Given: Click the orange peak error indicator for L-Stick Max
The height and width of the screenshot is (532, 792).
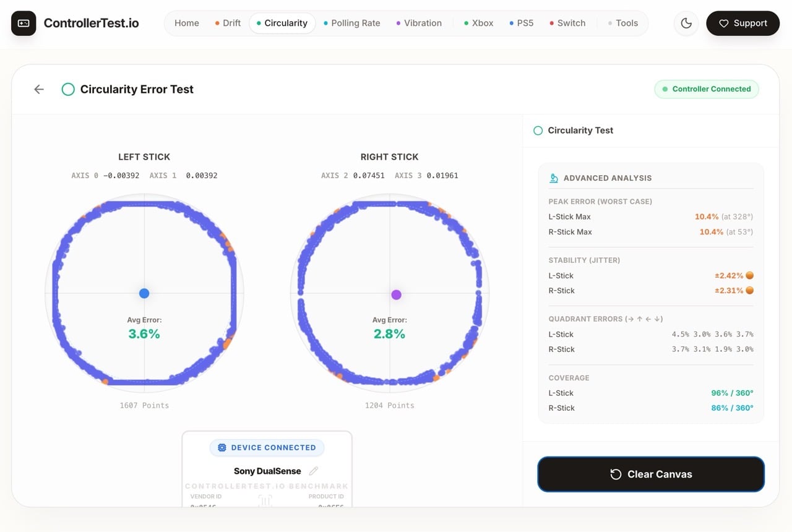Looking at the screenshot, I should [x=707, y=217].
